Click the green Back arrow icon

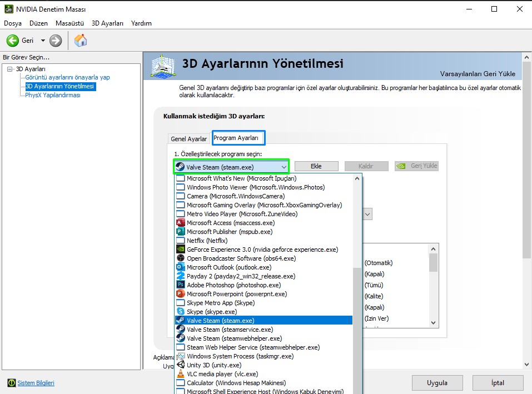[x=13, y=41]
